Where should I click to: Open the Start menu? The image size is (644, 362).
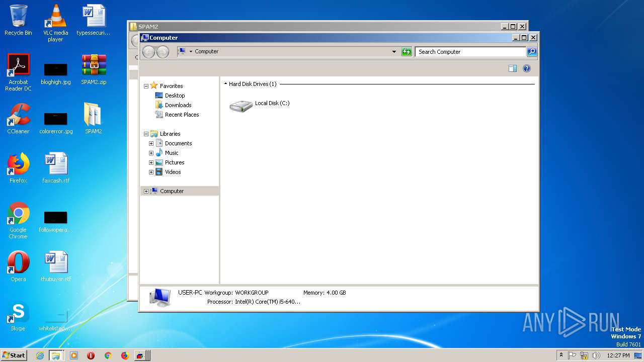pos(14,355)
